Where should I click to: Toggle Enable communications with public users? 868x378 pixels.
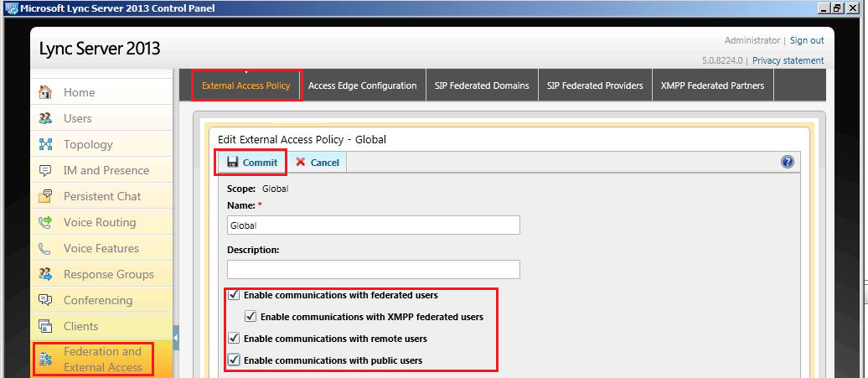click(234, 360)
